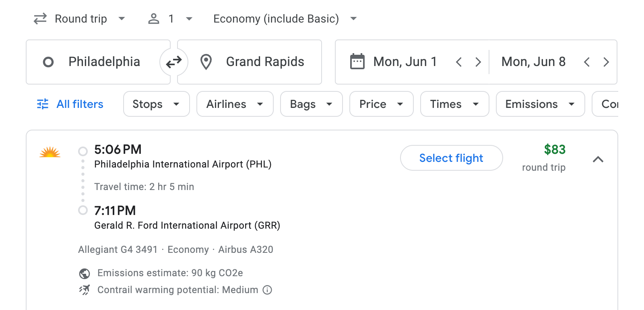Click the info icon beside contrail warming potential
The height and width of the screenshot is (310, 644).
pyautogui.click(x=267, y=290)
